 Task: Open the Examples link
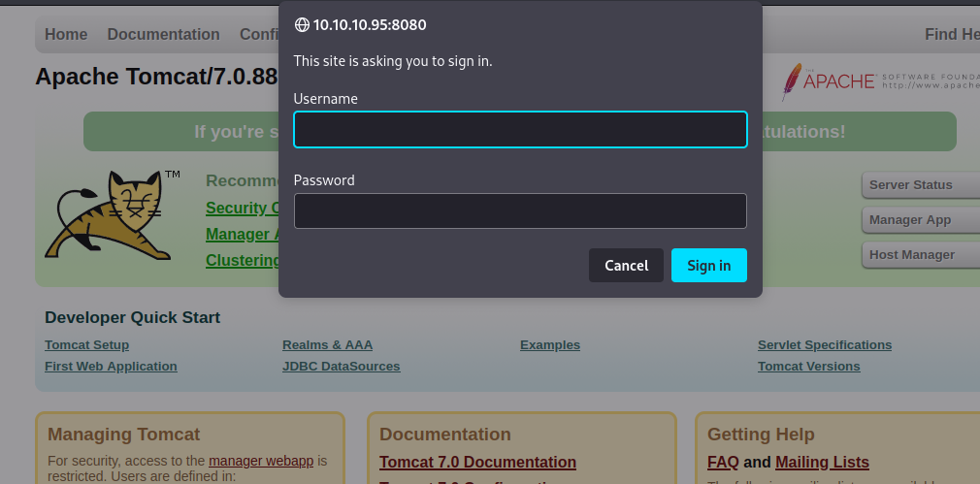click(550, 344)
